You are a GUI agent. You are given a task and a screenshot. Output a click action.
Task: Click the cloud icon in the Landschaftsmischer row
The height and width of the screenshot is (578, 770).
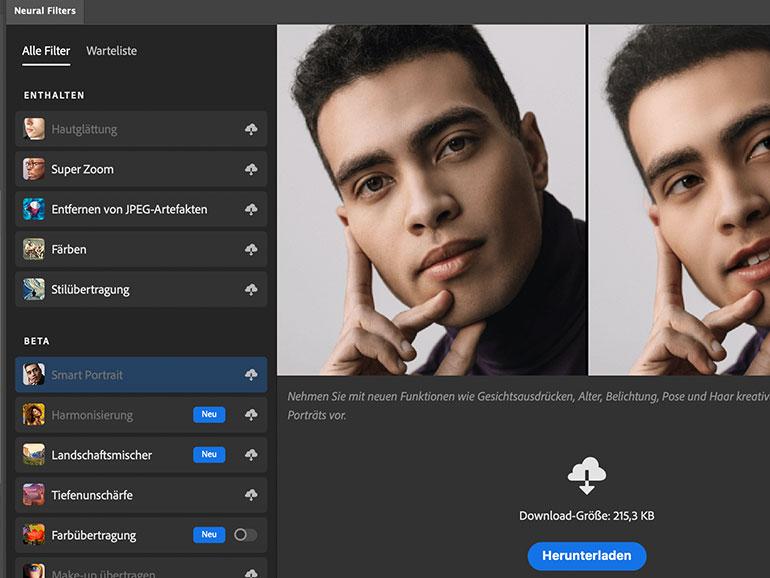click(251, 455)
